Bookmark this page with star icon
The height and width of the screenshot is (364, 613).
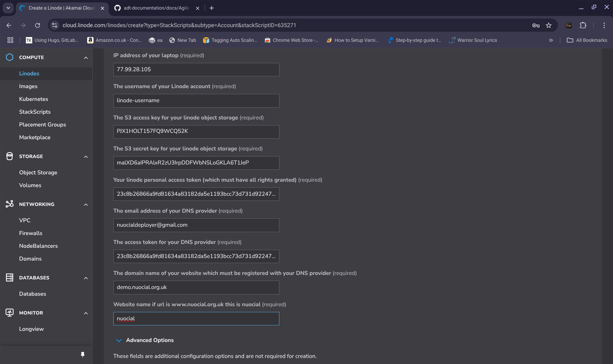pyautogui.click(x=549, y=25)
